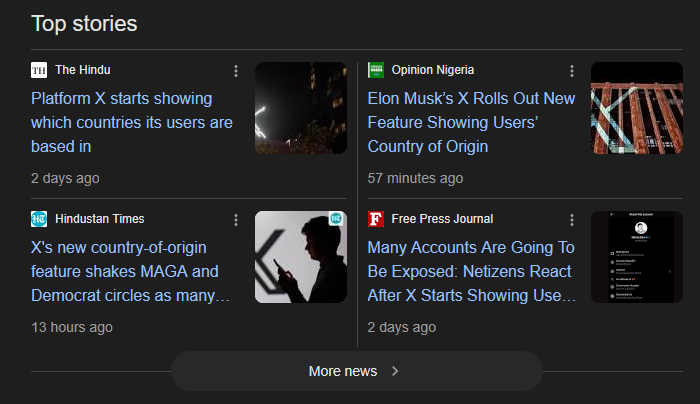Open three-dot menu for Hindustan Times story
This screenshot has height=404, width=700.
pos(236,220)
